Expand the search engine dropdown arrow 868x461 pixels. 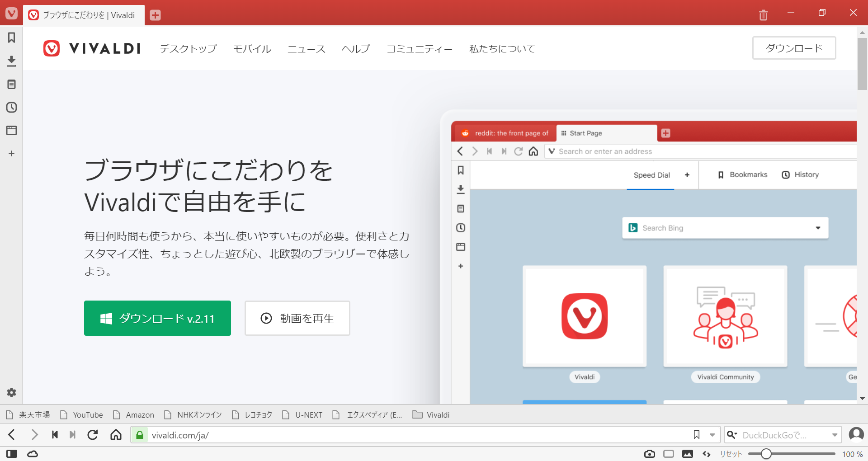click(835, 435)
